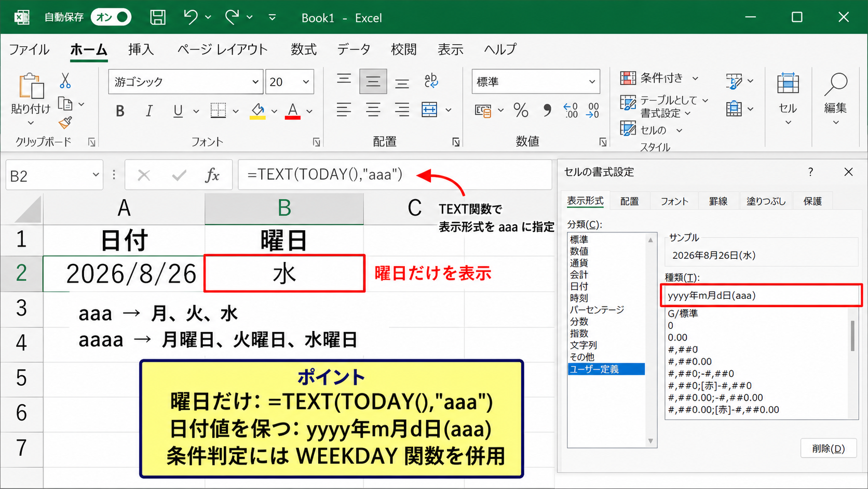Open the データ ribbon tab
The width and height of the screenshot is (868, 489).
tap(354, 49)
